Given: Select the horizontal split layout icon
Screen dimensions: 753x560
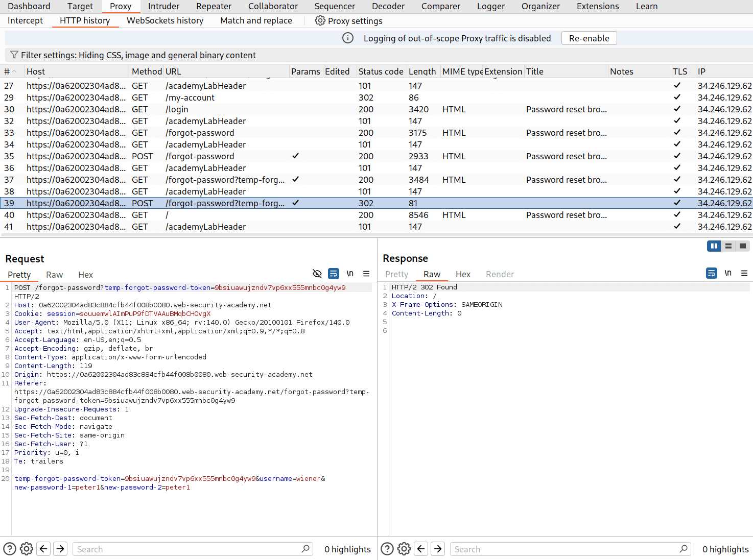Looking at the screenshot, I should point(728,246).
